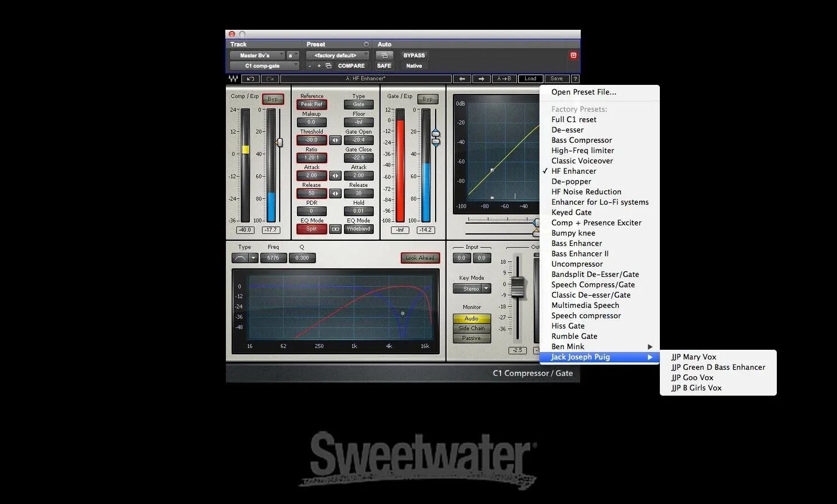Image resolution: width=837 pixels, height=504 pixels.
Task: Click the bandpass filter Type shape icon
Action: point(240,258)
